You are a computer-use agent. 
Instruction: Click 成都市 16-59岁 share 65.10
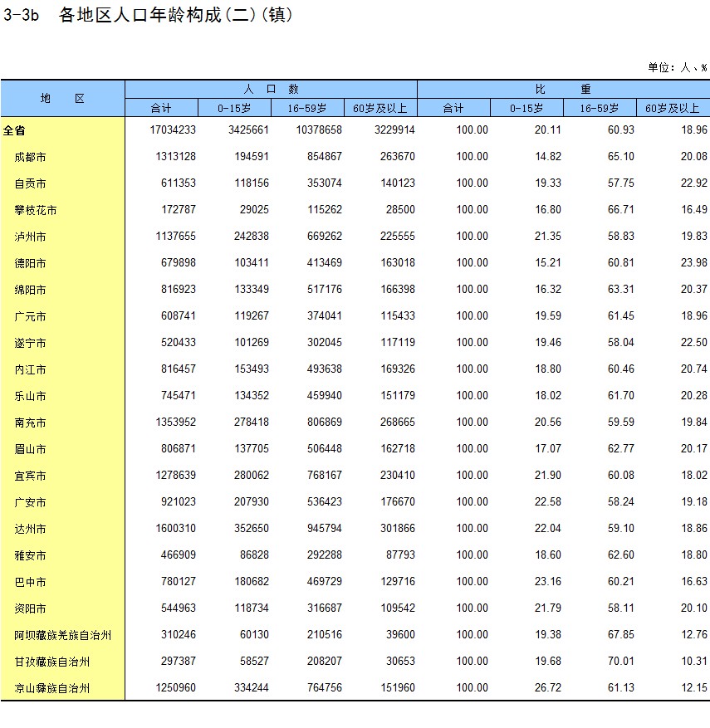(621, 156)
